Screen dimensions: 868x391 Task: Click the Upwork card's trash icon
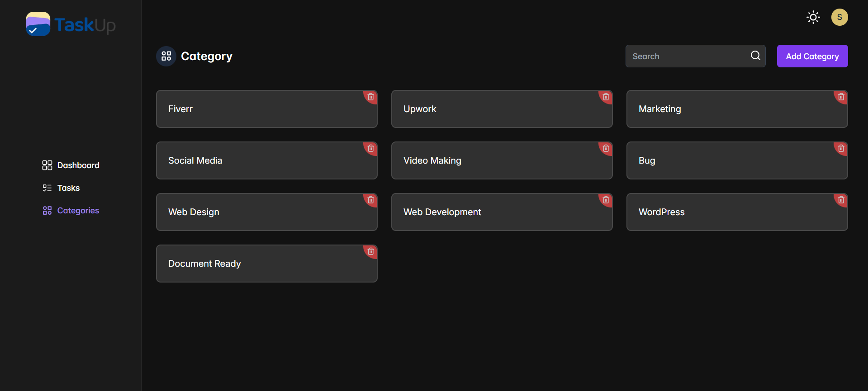pos(606,97)
